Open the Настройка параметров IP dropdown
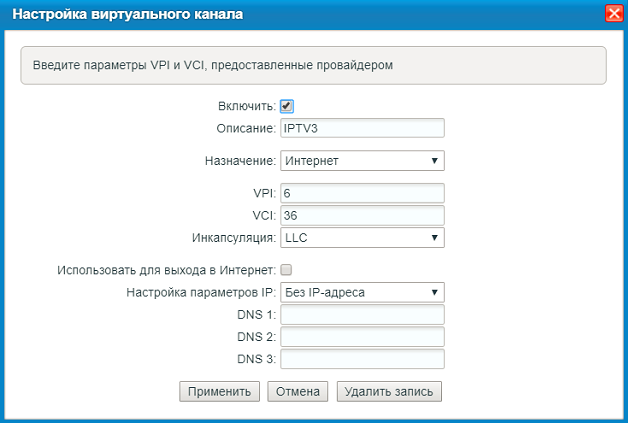The image size is (628, 423). [x=362, y=292]
